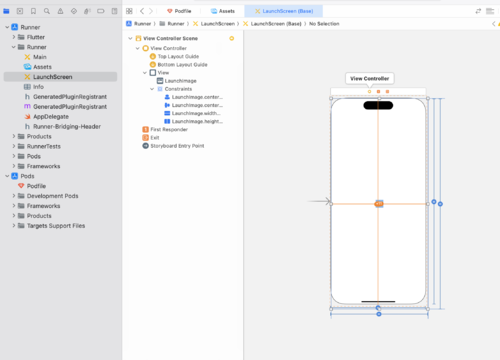Open the Debug navigator icon
The height and width of the screenshot is (360, 500).
pos(87,11)
